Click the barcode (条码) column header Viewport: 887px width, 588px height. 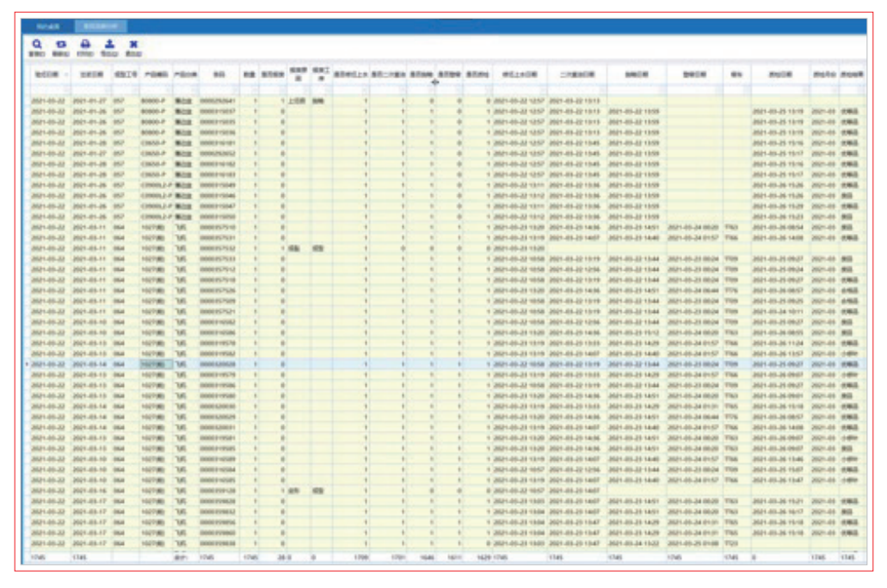219,75
